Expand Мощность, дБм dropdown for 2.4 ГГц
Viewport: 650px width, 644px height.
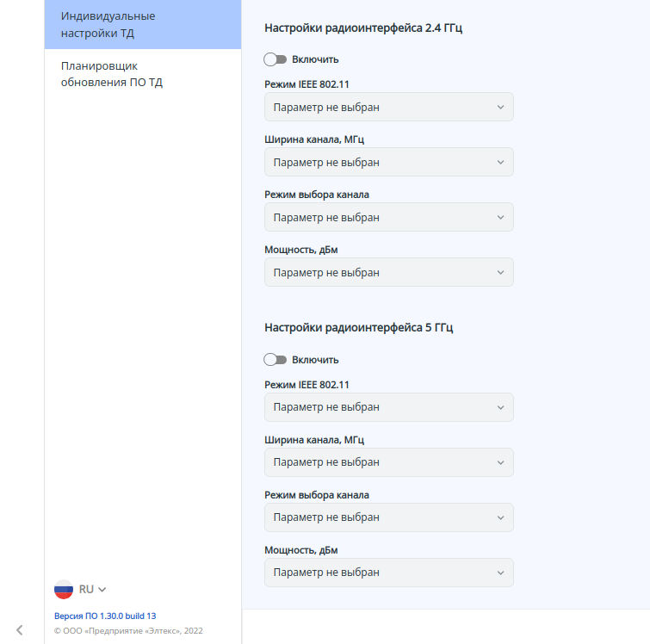[388, 272]
